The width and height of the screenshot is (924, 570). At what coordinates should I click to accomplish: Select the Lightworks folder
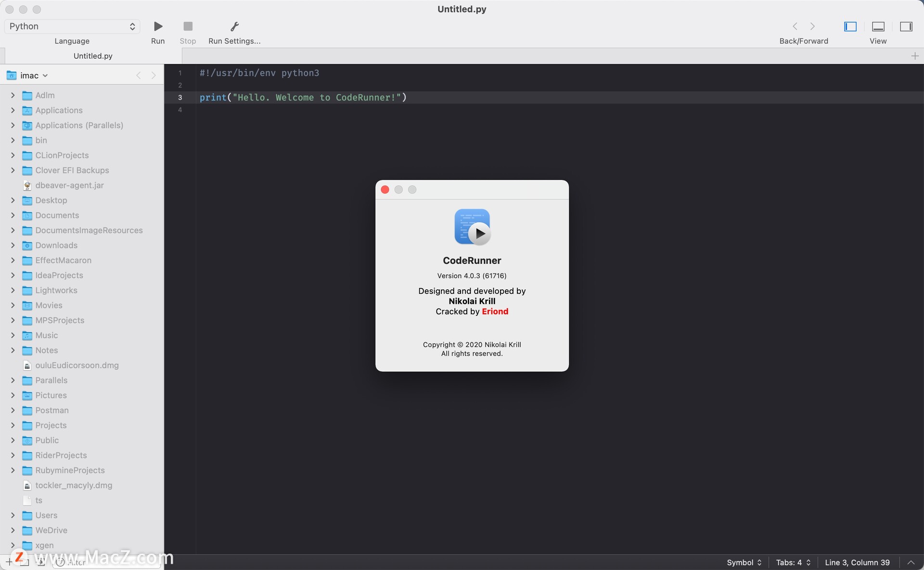point(56,290)
